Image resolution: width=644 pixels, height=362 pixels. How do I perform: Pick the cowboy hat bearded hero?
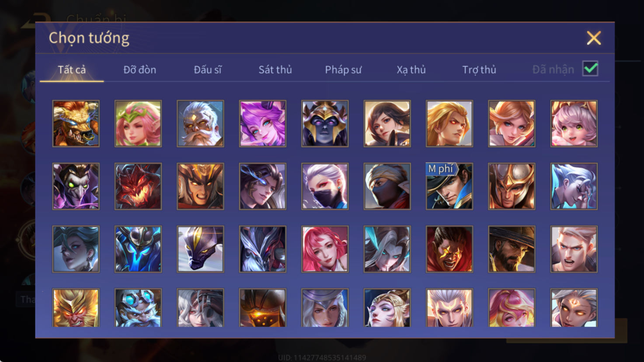pyautogui.click(x=512, y=249)
